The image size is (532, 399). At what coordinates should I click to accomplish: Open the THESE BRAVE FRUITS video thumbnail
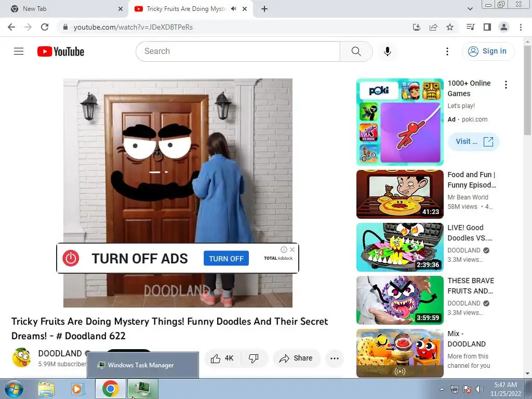[x=400, y=300]
